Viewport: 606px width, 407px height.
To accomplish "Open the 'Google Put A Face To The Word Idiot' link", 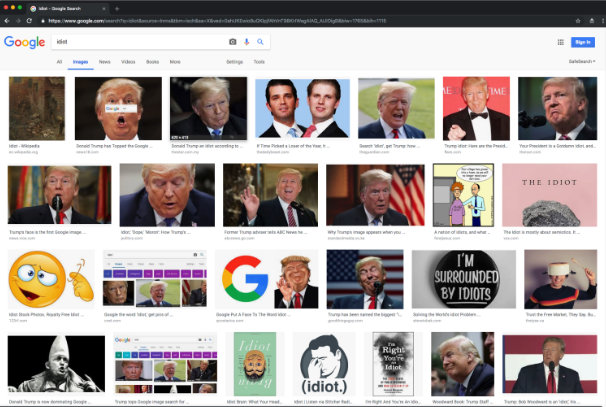I will click(x=253, y=315).
